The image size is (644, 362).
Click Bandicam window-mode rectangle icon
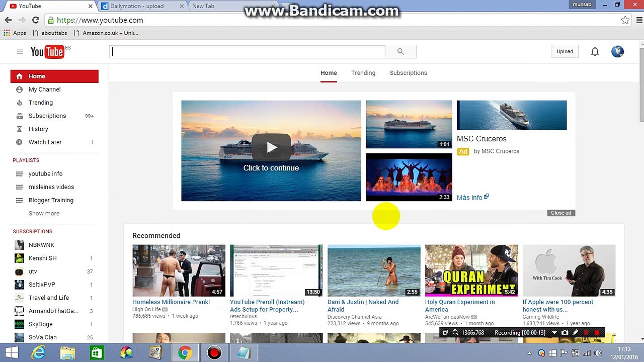445,333
